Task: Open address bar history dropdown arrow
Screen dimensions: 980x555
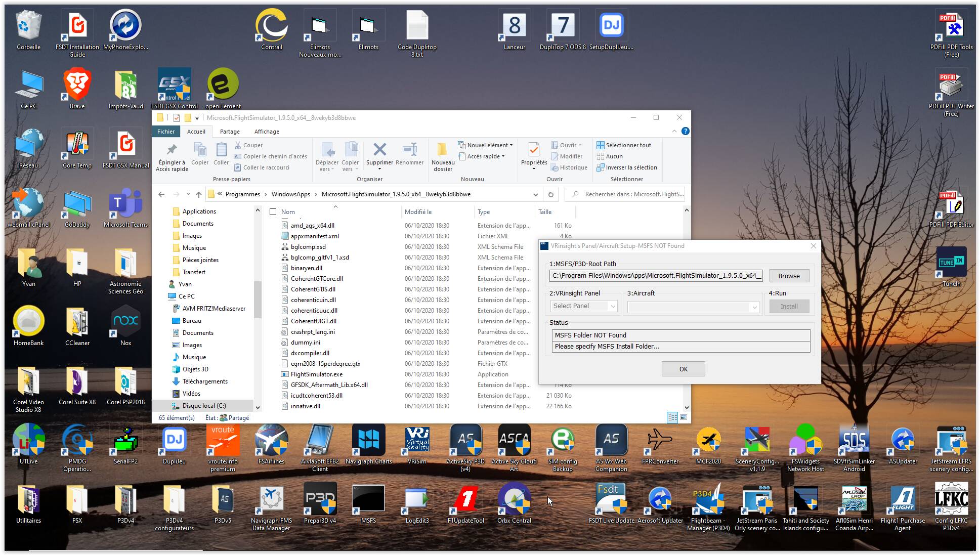Action: click(x=535, y=194)
